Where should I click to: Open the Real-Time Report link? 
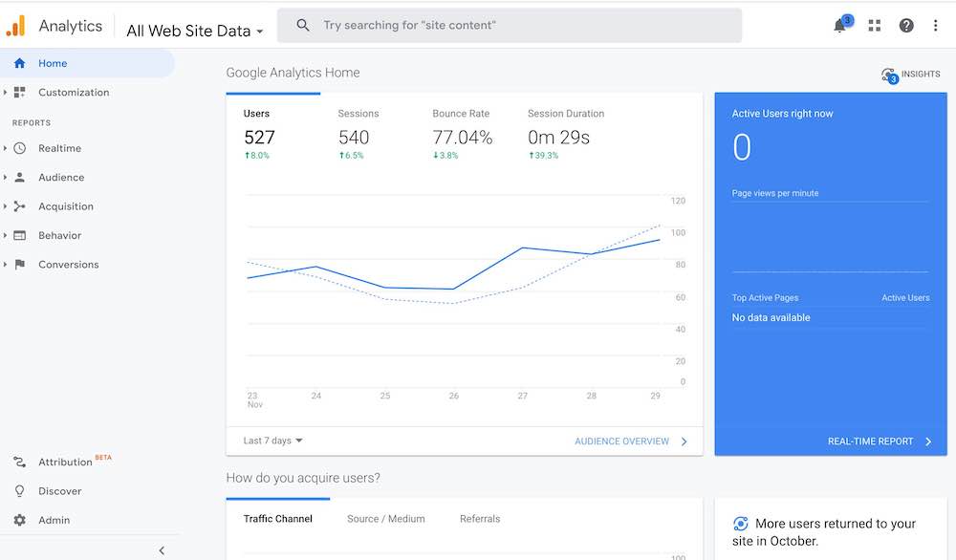coord(870,442)
